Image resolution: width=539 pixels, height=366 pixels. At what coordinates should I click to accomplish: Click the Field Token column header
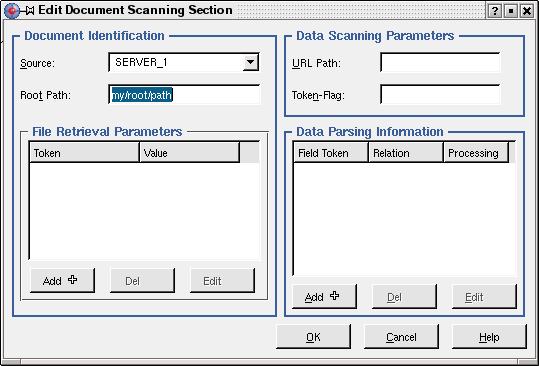331,153
